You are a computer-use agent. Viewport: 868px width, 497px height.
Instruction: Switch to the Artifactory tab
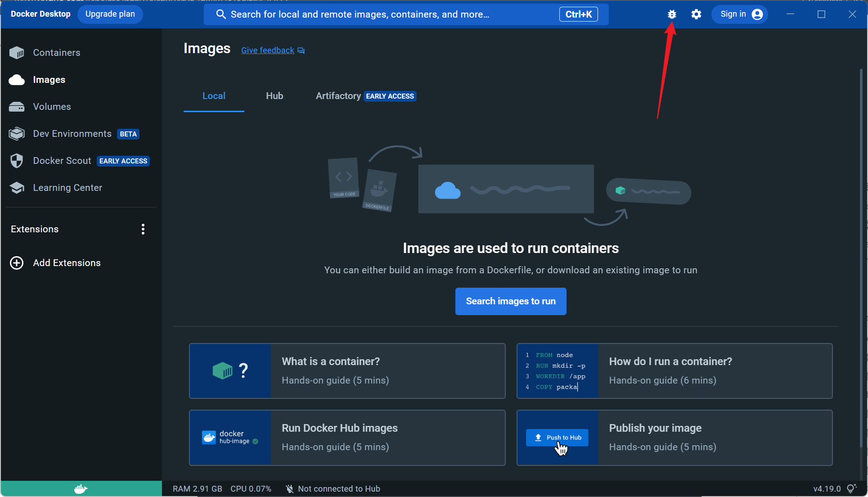[366, 96]
